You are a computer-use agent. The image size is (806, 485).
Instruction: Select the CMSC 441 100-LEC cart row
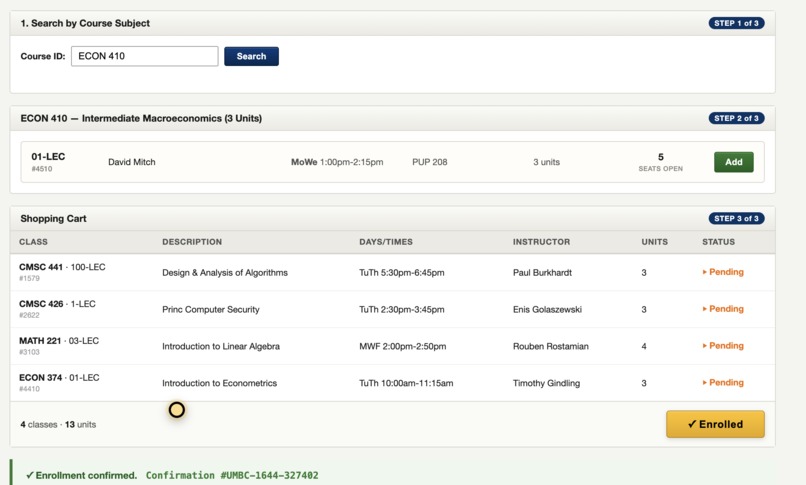392,272
